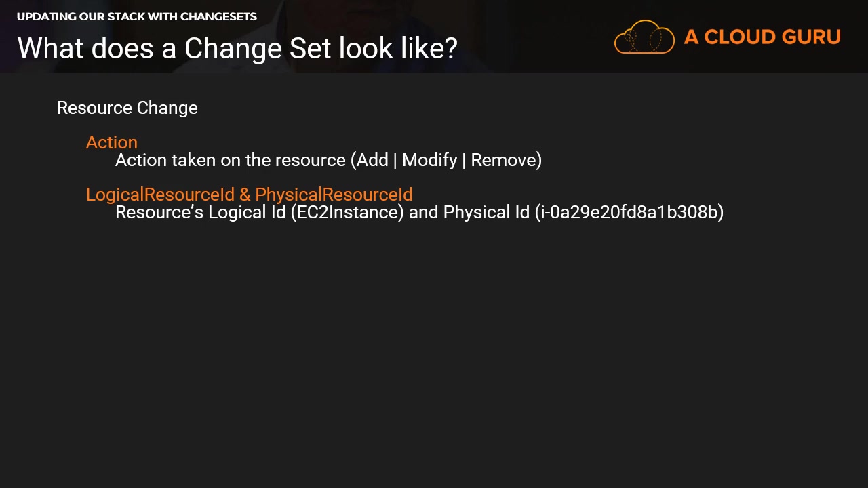This screenshot has height=488, width=868.
Task: Click the ampersand between the two resource IDs
Action: 245,195
